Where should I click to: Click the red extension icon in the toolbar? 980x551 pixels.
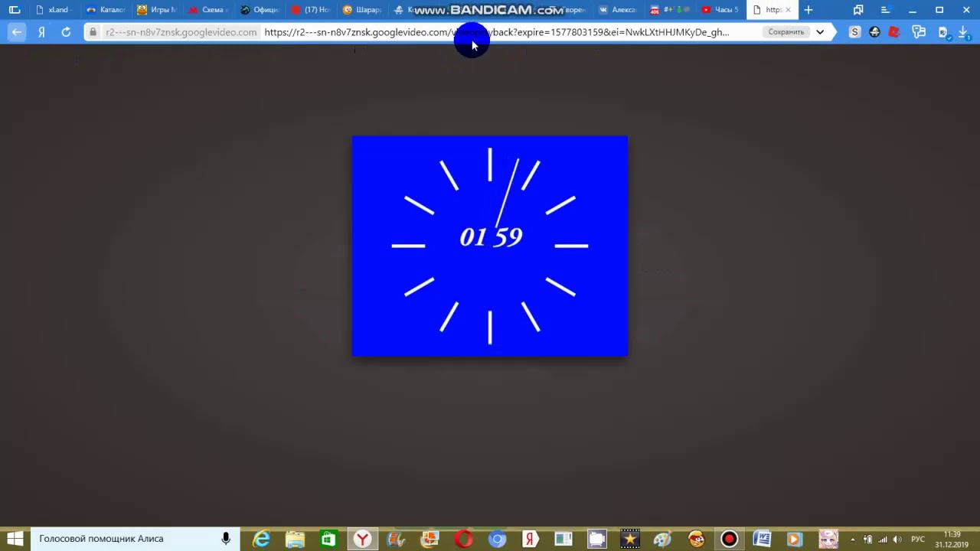pos(894,32)
